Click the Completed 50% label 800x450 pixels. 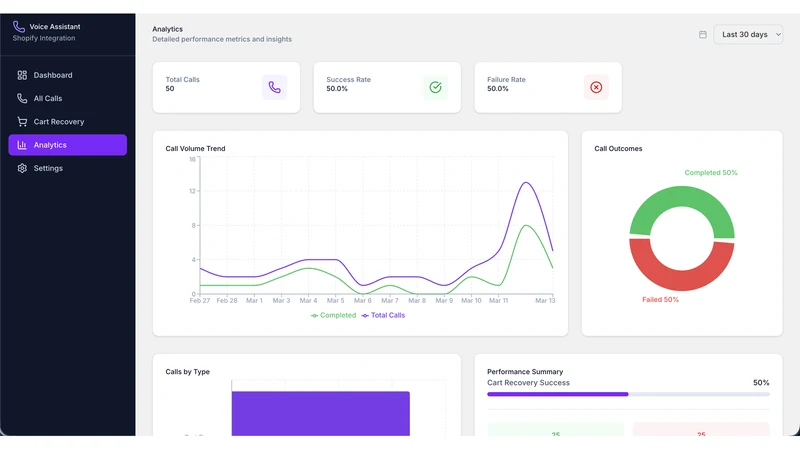[x=711, y=172]
